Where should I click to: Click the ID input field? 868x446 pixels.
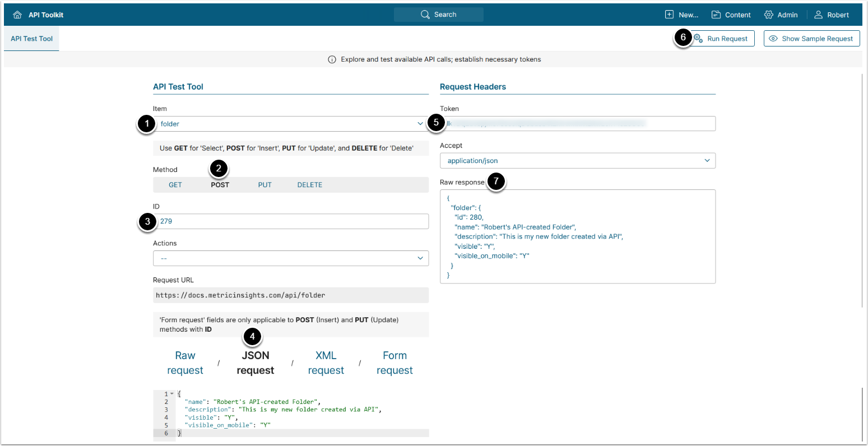pos(291,221)
